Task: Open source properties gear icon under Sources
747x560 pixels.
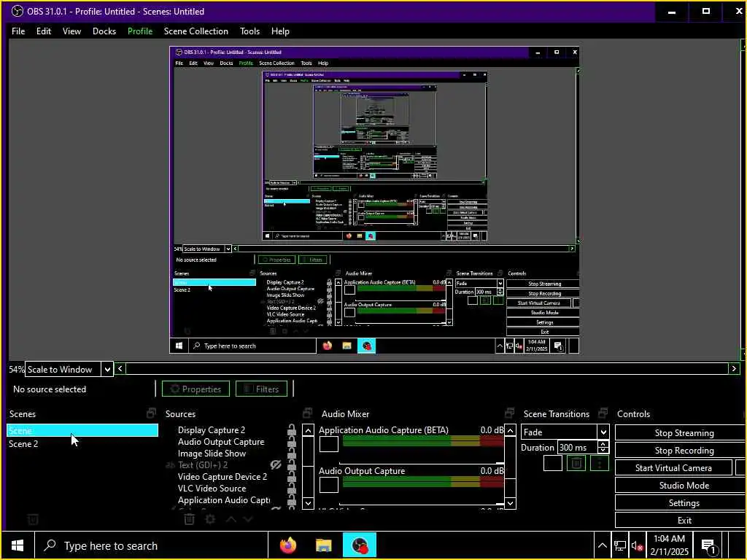Action: [x=210, y=519]
